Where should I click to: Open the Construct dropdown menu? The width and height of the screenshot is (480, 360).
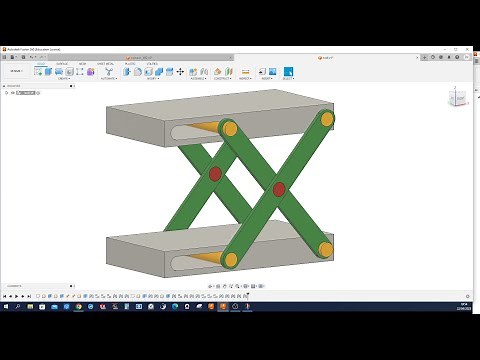pyautogui.click(x=223, y=79)
